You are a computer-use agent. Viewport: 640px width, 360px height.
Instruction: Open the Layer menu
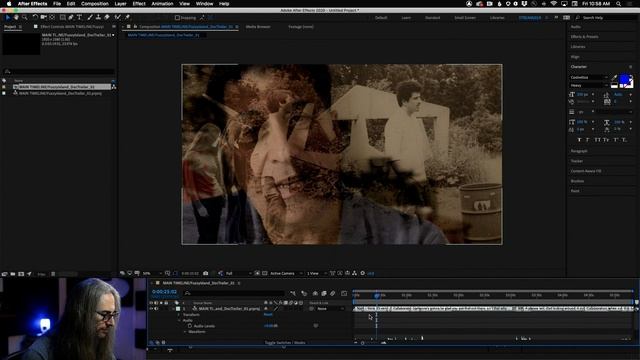pyautogui.click(x=120, y=4)
